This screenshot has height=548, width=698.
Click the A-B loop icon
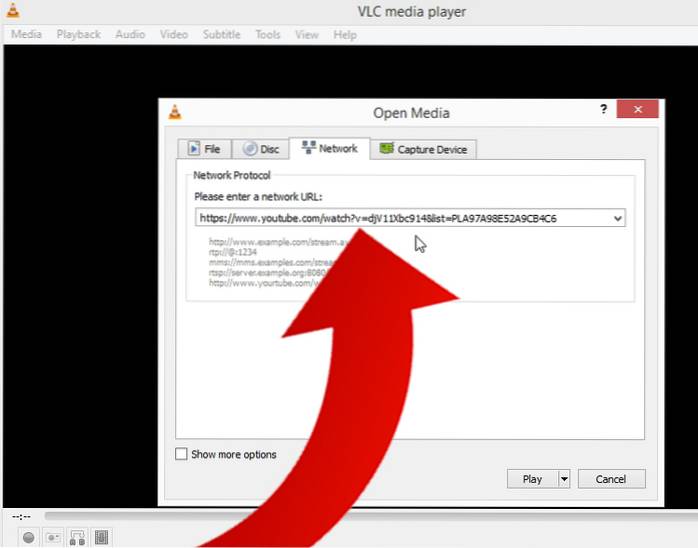pyautogui.click(x=77, y=537)
